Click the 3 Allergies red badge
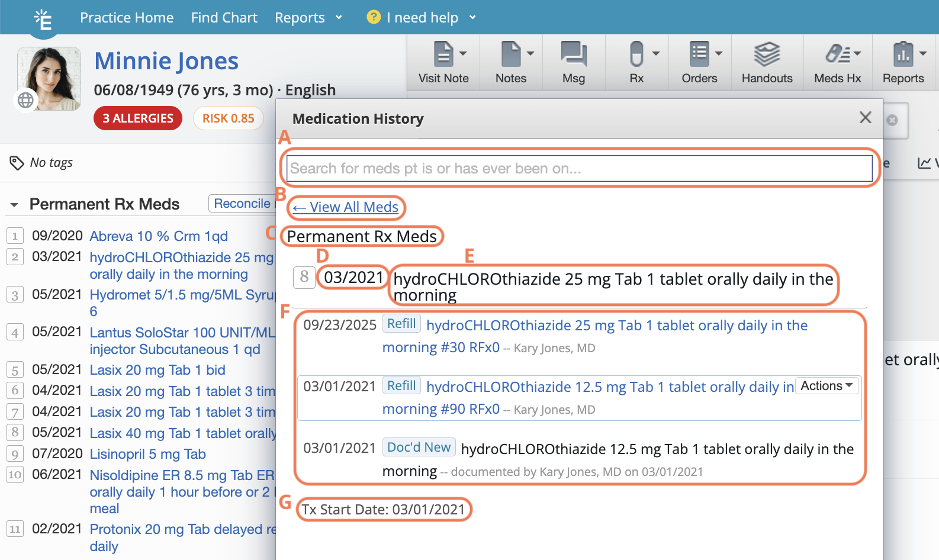Image resolution: width=939 pixels, height=560 pixels. point(138,118)
